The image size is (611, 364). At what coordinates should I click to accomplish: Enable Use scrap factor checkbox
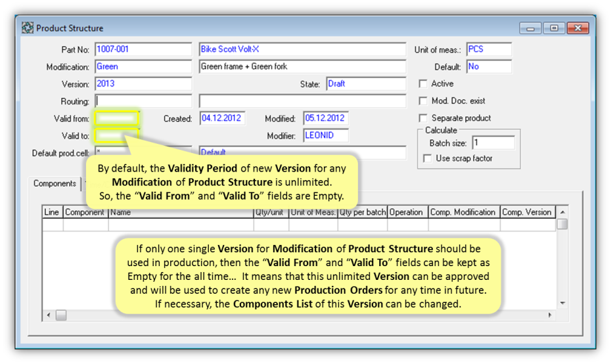[x=428, y=158]
